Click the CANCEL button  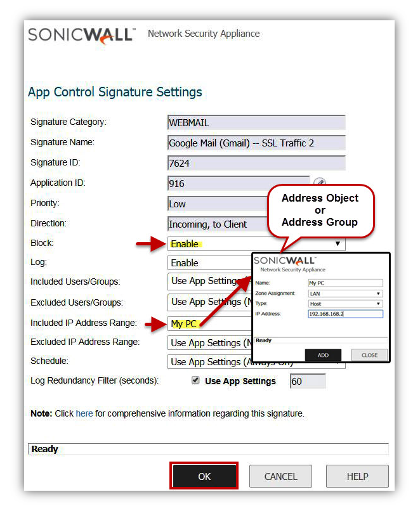tap(280, 476)
